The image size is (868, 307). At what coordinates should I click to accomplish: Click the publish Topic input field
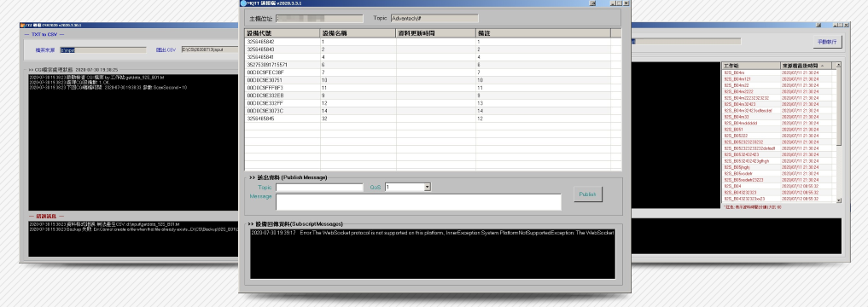[x=319, y=188]
